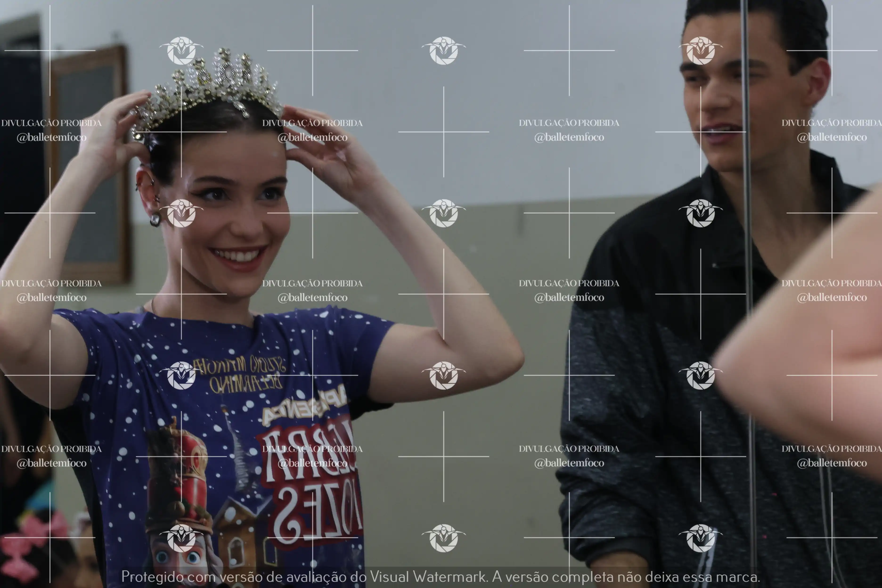Click the camera logo watermark beside woman's earring
The height and width of the screenshot is (588, 882).
coord(181,213)
